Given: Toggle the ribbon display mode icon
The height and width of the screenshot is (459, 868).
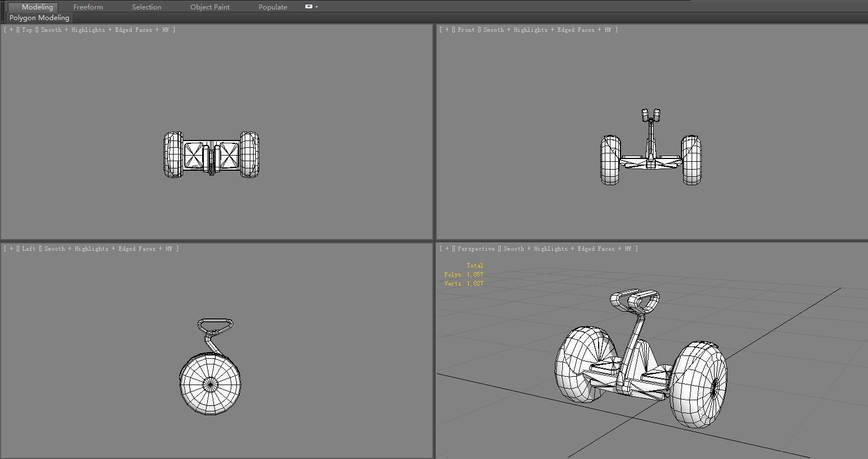Looking at the screenshot, I should [x=309, y=7].
